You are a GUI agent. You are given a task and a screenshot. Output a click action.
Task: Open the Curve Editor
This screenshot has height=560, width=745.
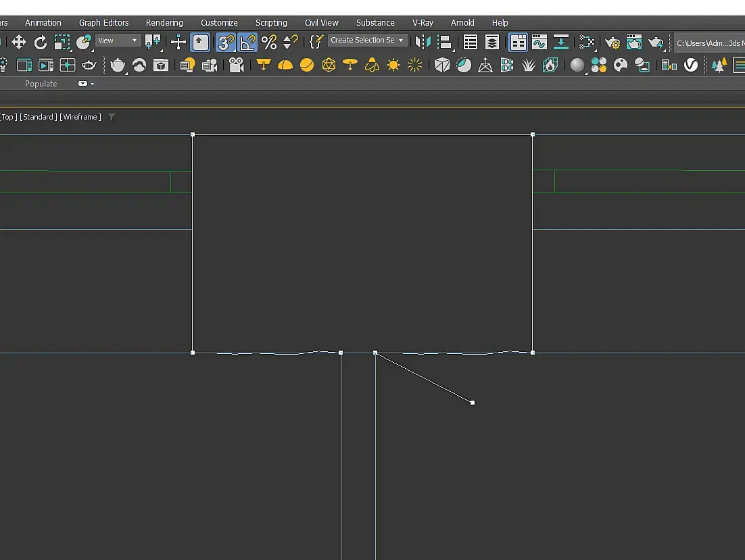click(x=539, y=43)
